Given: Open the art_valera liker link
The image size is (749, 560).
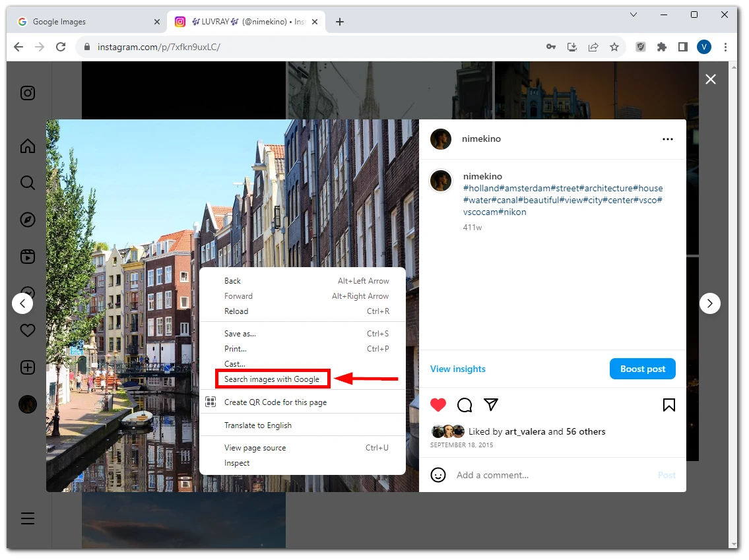Looking at the screenshot, I should point(525,431).
